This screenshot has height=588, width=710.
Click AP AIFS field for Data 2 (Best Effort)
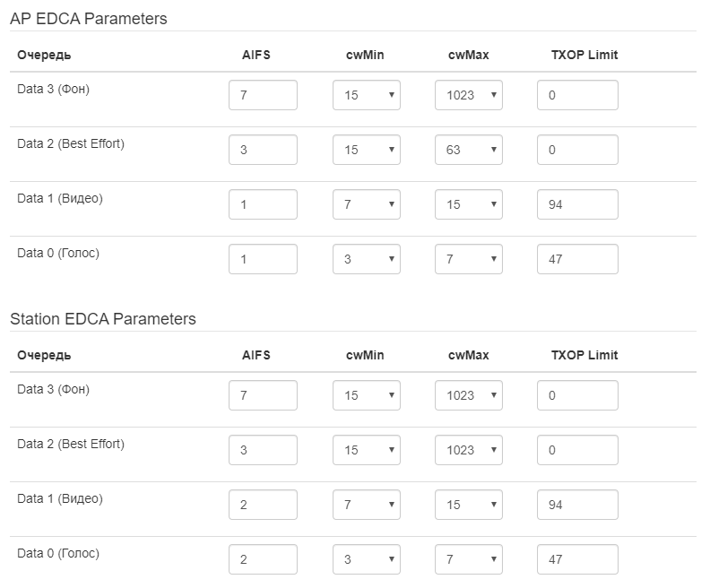pyautogui.click(x=263, y=150)
